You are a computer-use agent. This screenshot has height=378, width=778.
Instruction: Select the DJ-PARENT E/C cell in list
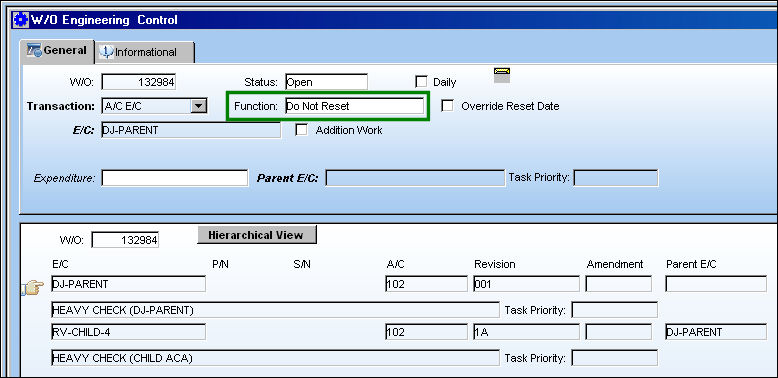[x=129, y=284]
